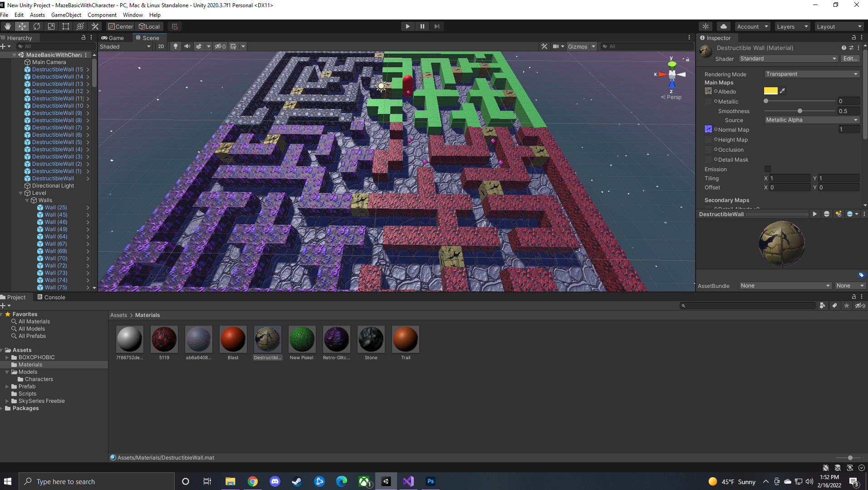The width and height of the screenshot is (868, 490).
Task: Open the Collab settings sun icon
Action: click(x=706, y=26)
